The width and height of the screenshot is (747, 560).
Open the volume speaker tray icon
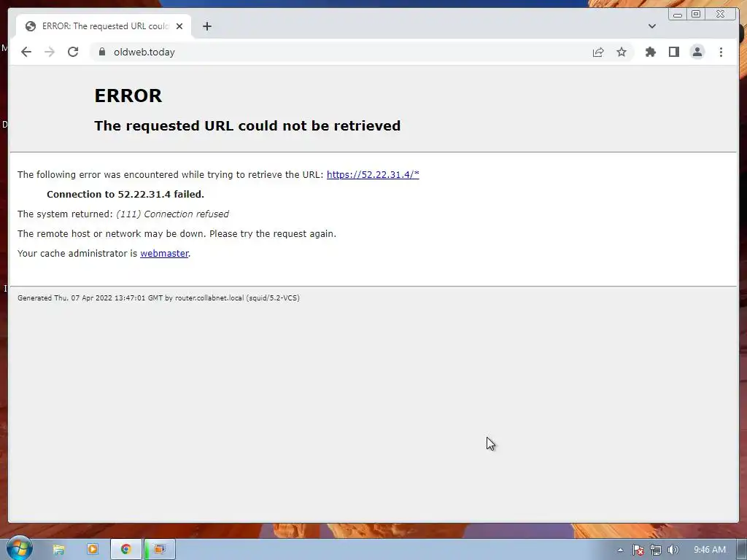[x=673, y=550]
